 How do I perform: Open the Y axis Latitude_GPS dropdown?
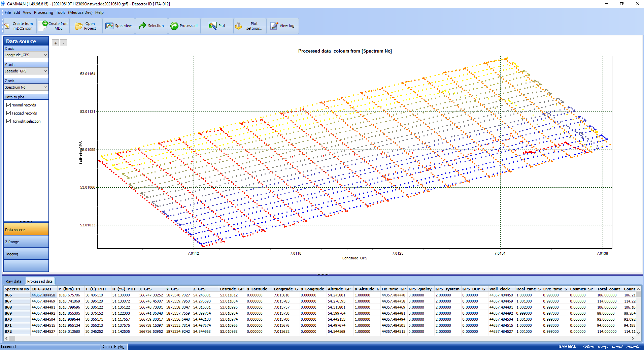tap(45, 71)
